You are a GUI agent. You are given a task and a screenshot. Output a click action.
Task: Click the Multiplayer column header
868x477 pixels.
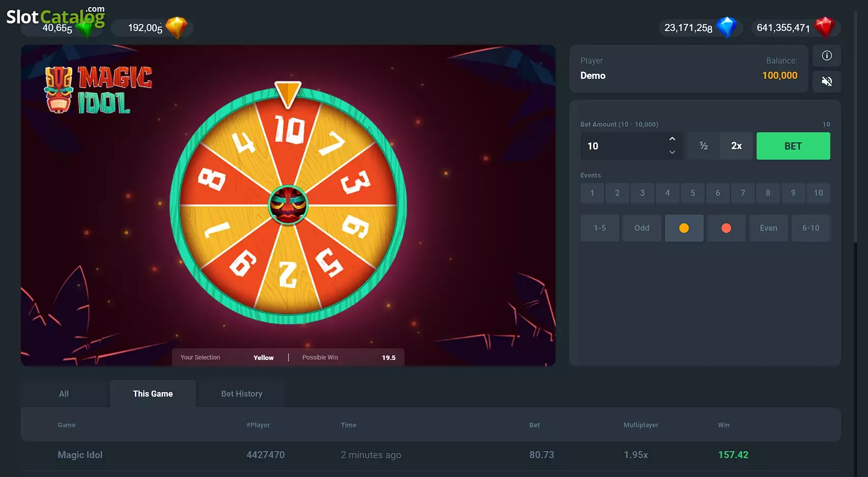[641, 425]
